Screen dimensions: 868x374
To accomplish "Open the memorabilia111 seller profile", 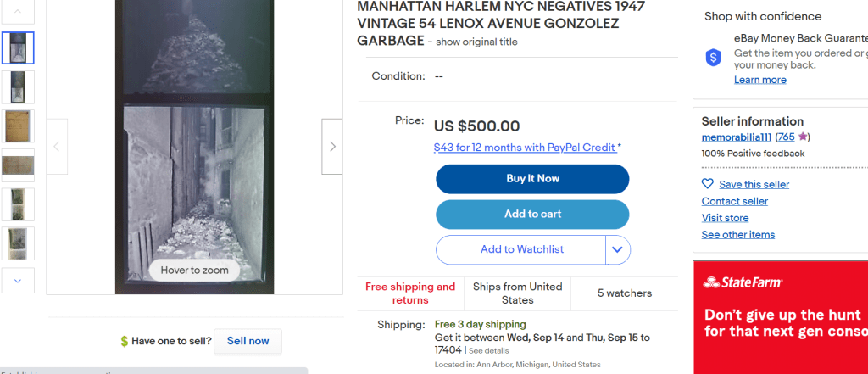I will point(737,137).
